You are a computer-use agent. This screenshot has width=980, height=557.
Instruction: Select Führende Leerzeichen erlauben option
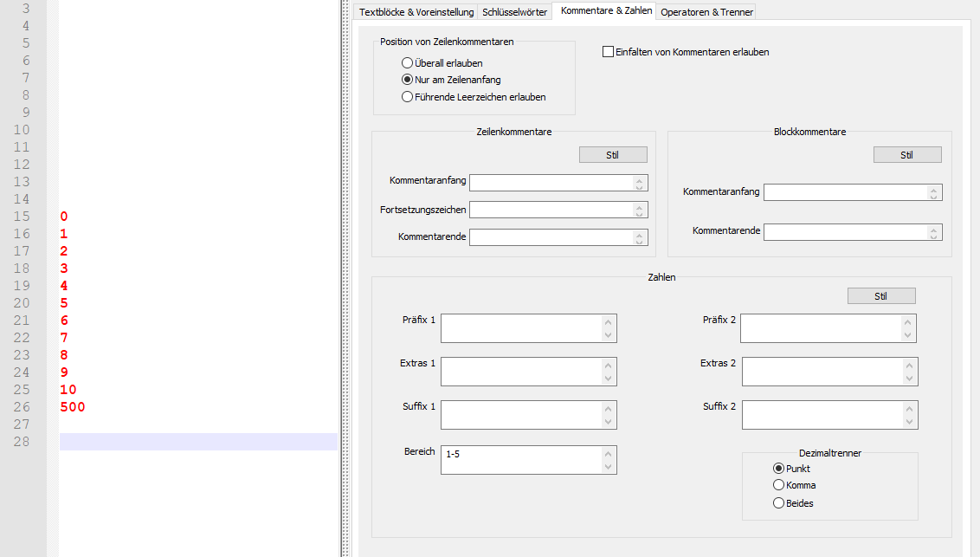pos(474,97)
